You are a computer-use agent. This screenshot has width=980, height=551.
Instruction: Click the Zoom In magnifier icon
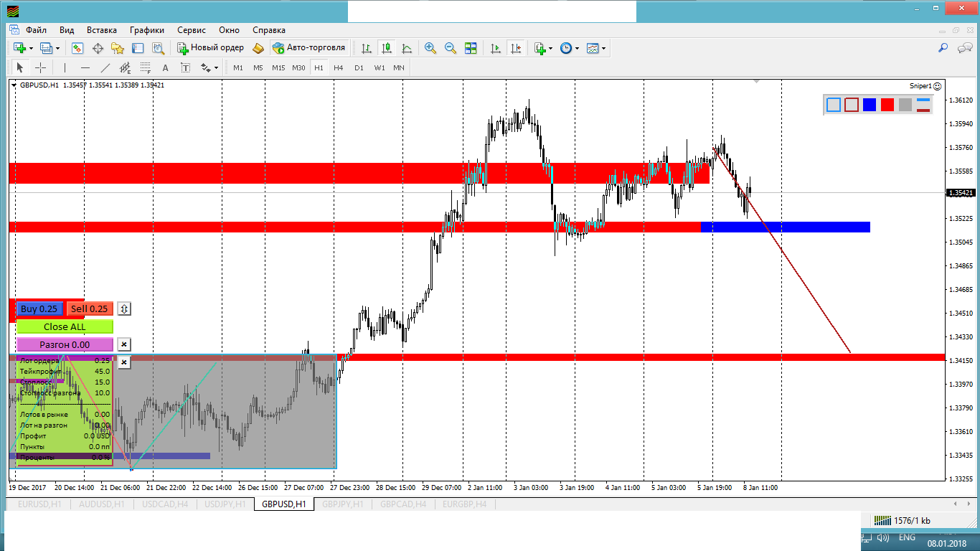point(430,48)
